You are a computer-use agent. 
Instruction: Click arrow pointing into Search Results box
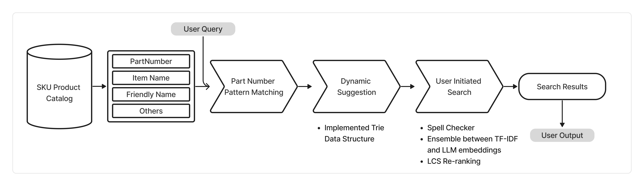(510, 87)
